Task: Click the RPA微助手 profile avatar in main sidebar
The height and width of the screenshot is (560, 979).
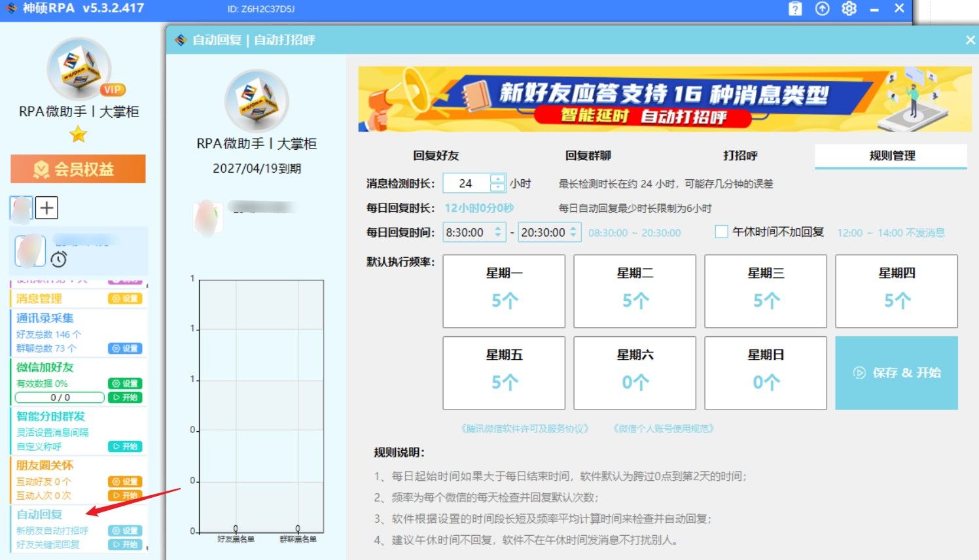Action: [79, 69]
